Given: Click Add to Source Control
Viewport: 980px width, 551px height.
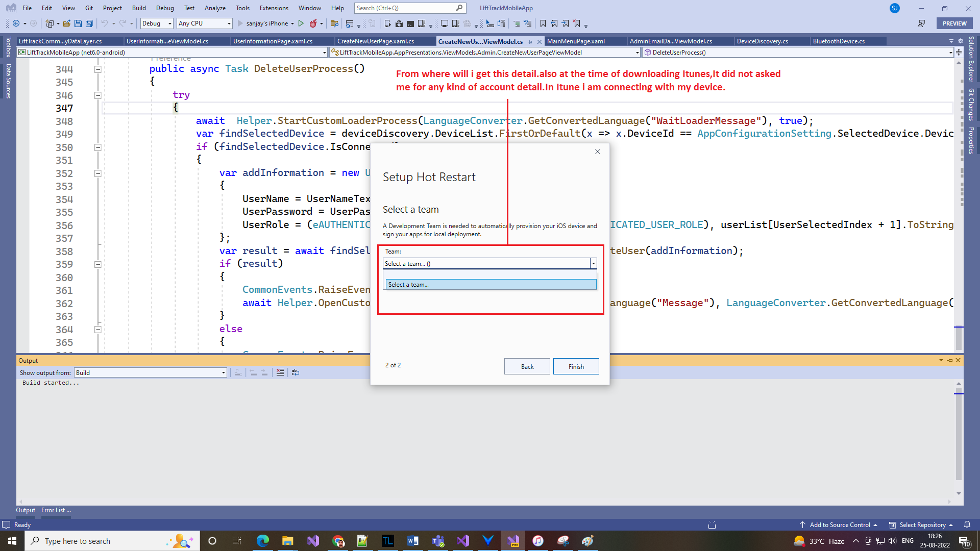Looking at the screenshot, I should [x=839, y=524].
